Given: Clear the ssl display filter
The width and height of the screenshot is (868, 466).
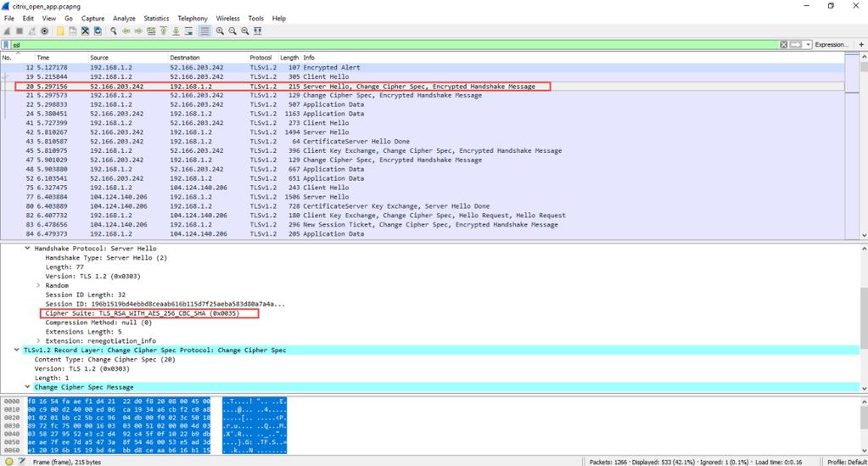Looking at the screenshot, I should 783,44.
